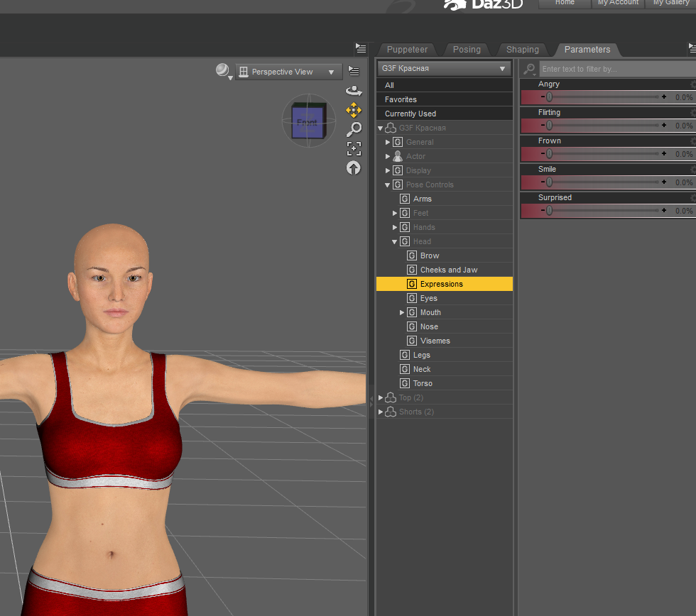The height and width of the screenshot is (616, 696).
Task: Click the Angry expression slider track
Action: [603, 97]
